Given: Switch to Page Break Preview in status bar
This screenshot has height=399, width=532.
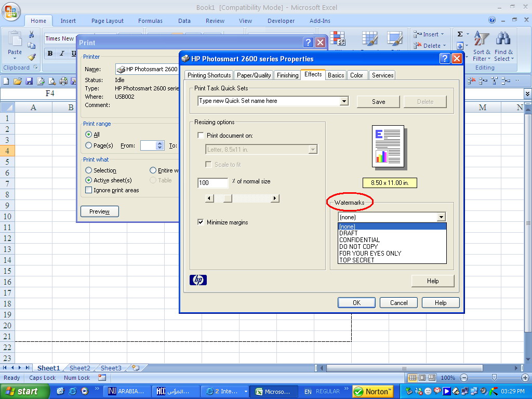Looking at the screenshot, I should click(432, 378).
